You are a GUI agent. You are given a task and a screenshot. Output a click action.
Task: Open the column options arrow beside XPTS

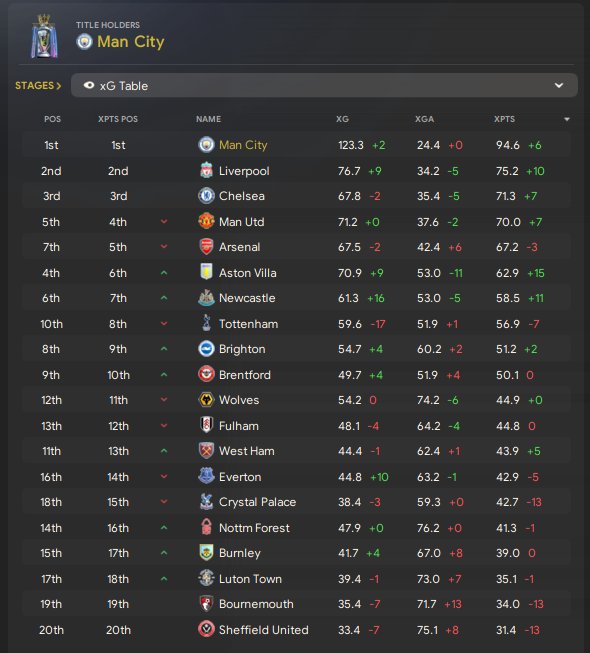(567, 120)
